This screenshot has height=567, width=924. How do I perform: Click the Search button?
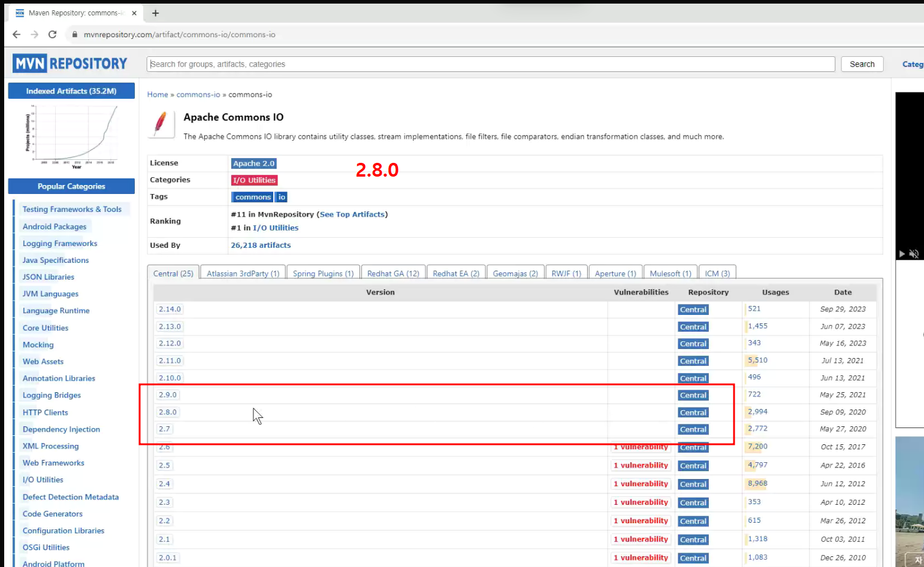(x=862, y=64)
